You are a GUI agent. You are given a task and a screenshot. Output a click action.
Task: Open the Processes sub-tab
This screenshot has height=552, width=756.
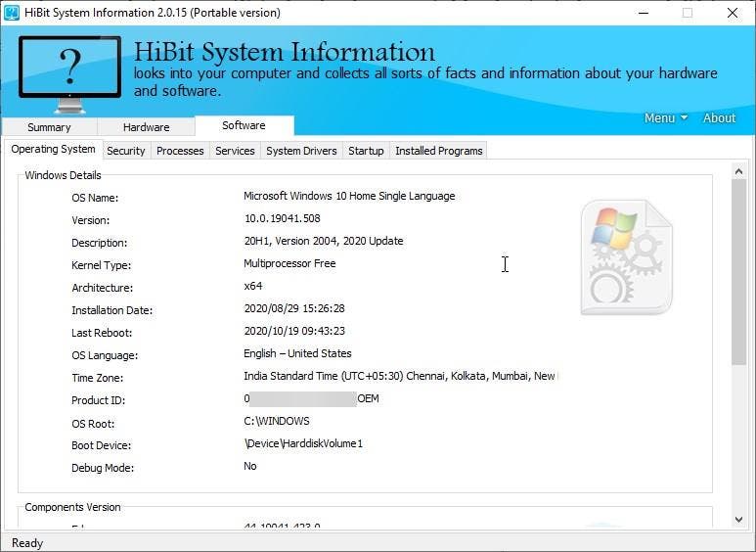[x=180, y=151]
